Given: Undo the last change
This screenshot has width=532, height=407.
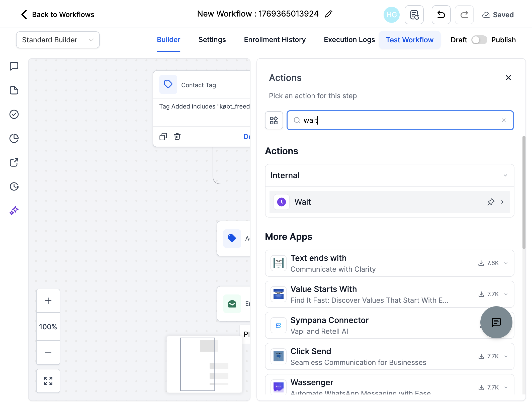Looking at the screenshot, I should [x=441, y=15].
